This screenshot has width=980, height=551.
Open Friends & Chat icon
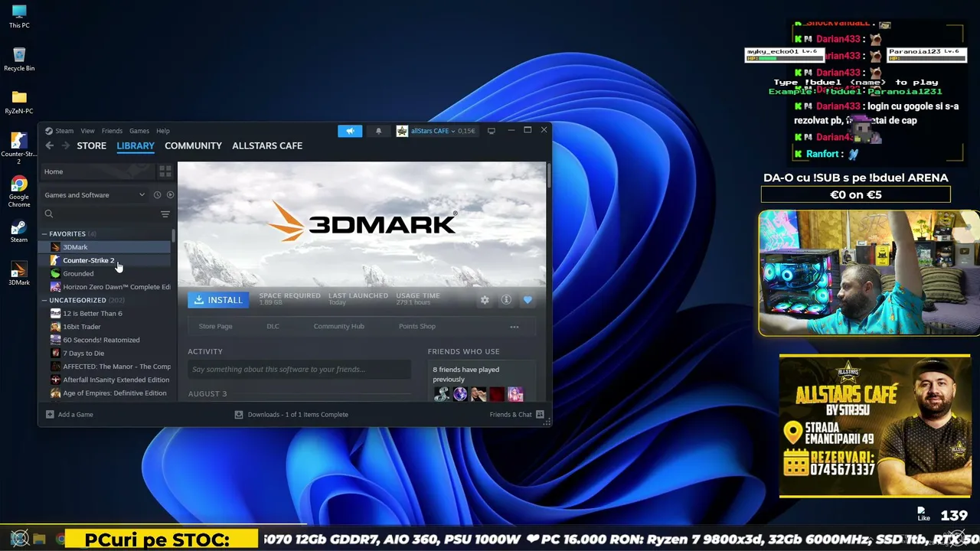point(540,415)
